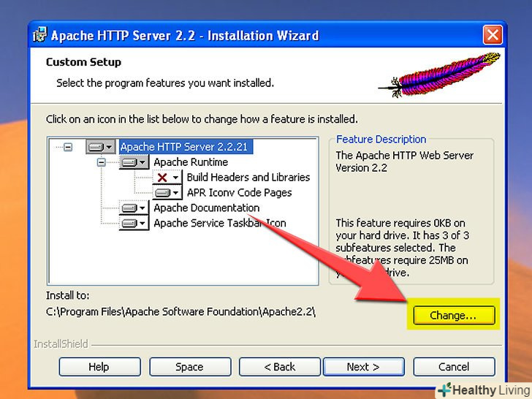Screen dimensions: 532x399
Task: Select Apache Service Taskbar Icon label
Action: (x=220, y=224)
